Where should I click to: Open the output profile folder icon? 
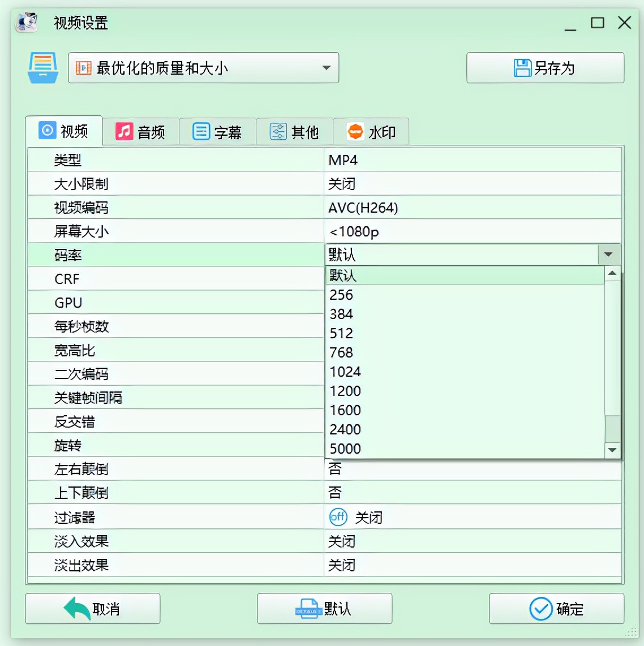coord(44,68)
